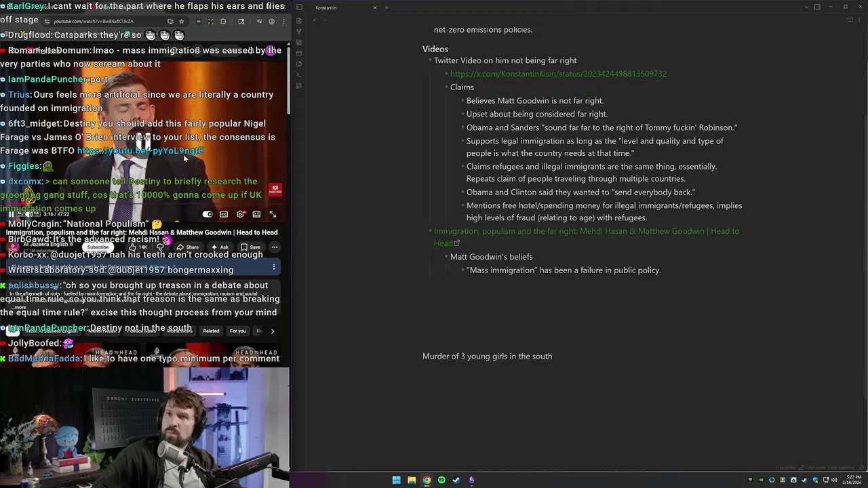Open Spotify from the taskbar
Screen dimensions: 868x488
(441, 481)
